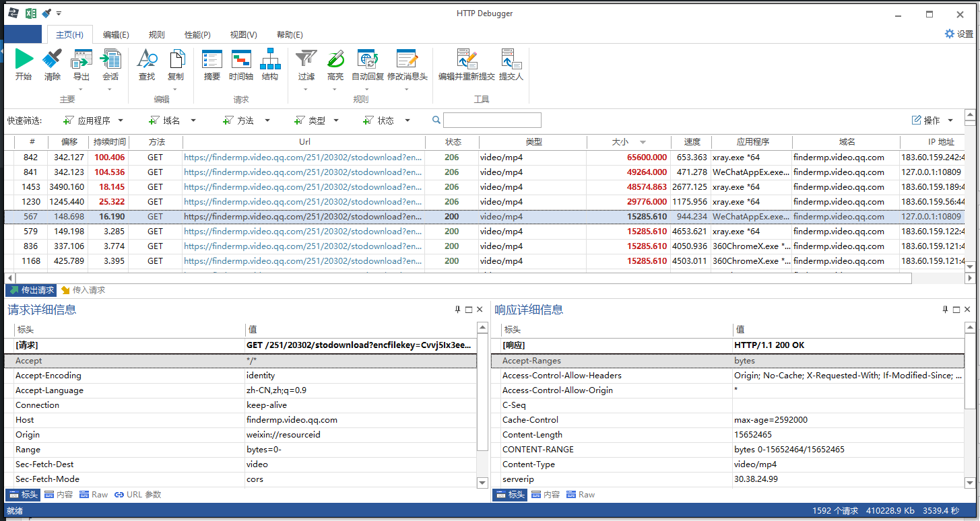
Task: Close the 响应详细信息 panel
Action: [967, 310]
